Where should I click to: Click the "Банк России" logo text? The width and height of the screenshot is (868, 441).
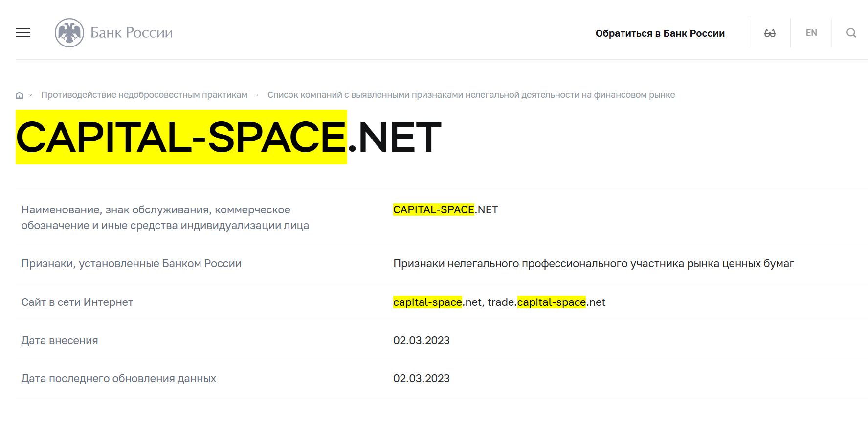131,32
